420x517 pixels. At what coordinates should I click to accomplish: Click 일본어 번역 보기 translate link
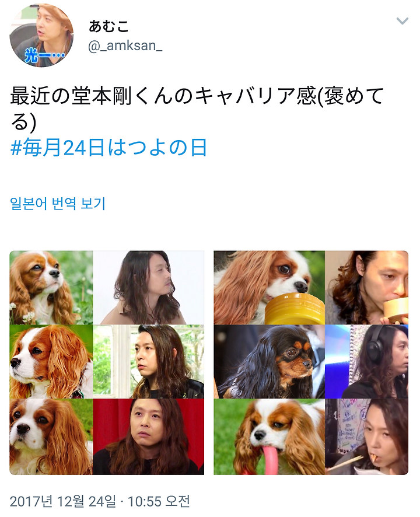click(58, 204)
